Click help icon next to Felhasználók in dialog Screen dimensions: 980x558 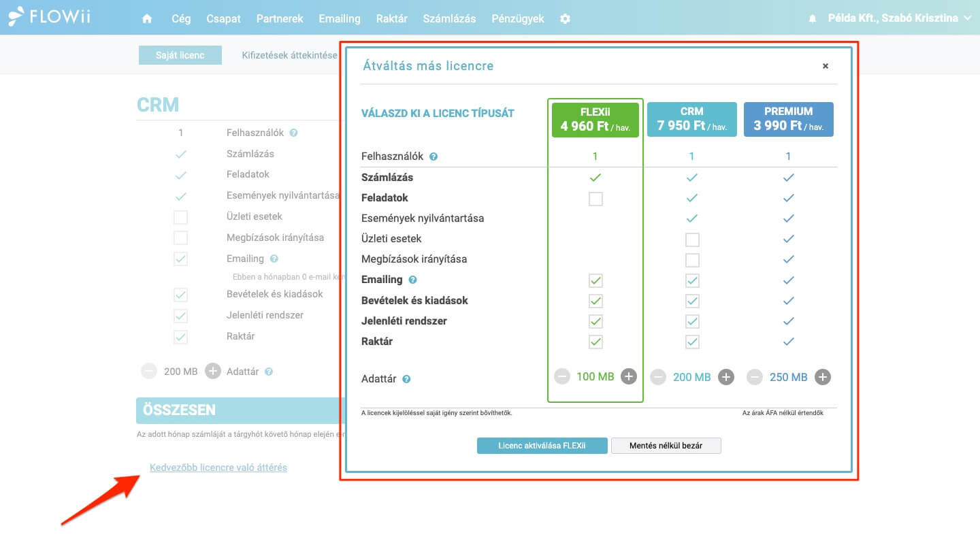tap(434, 157)
